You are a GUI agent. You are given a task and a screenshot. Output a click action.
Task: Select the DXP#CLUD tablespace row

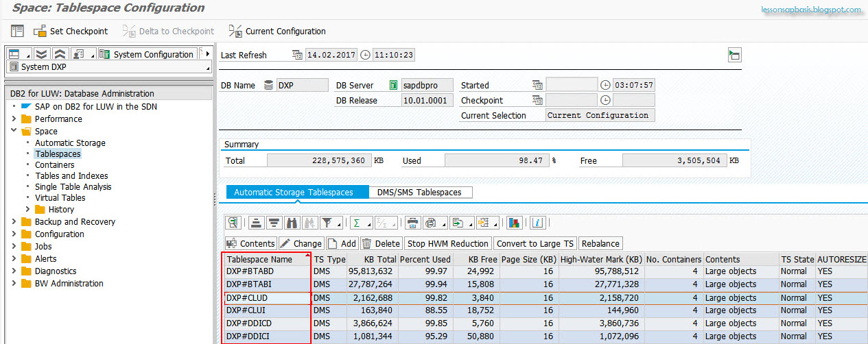[x=546, y=298]
